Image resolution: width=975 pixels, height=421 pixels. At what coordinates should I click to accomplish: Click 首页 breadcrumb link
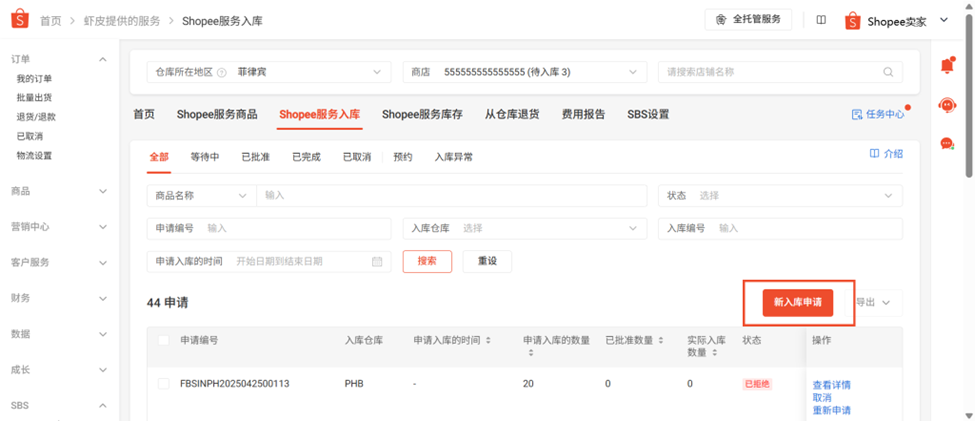(x=51, y=21)
